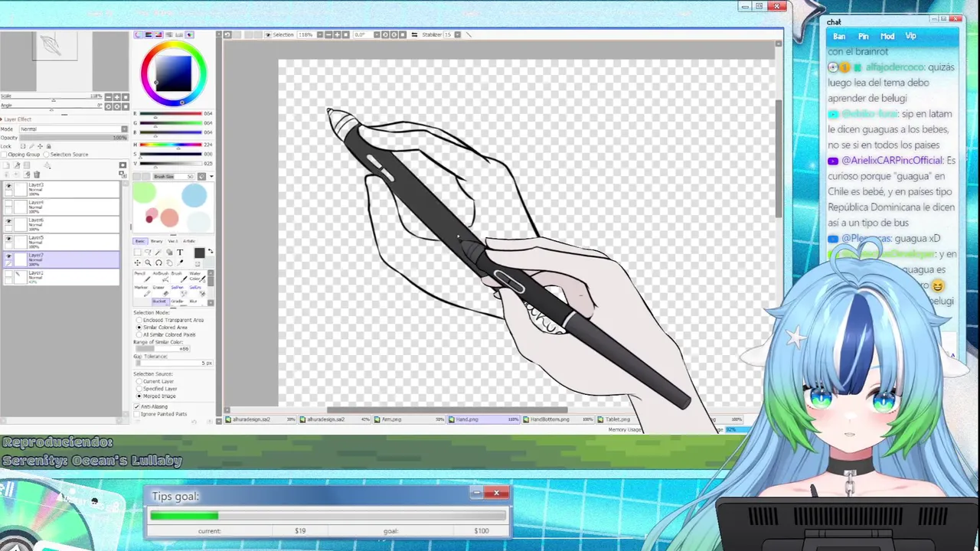Click the Ban button in chat
Screen dimensions: 980x551
click(839, 36)
